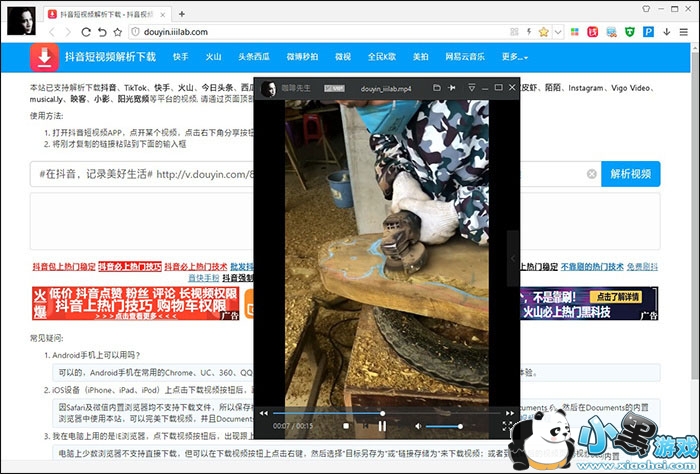Switch to 微博秒拍 in site navigation
The height and width of the screenshot is (474, 700).
point(302,57)
